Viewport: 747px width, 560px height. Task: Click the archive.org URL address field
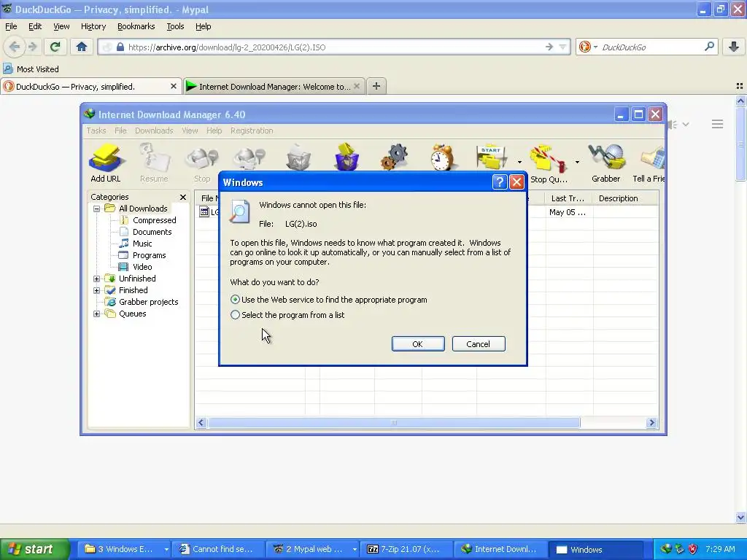pyautogui.click(x=333, y=47)
